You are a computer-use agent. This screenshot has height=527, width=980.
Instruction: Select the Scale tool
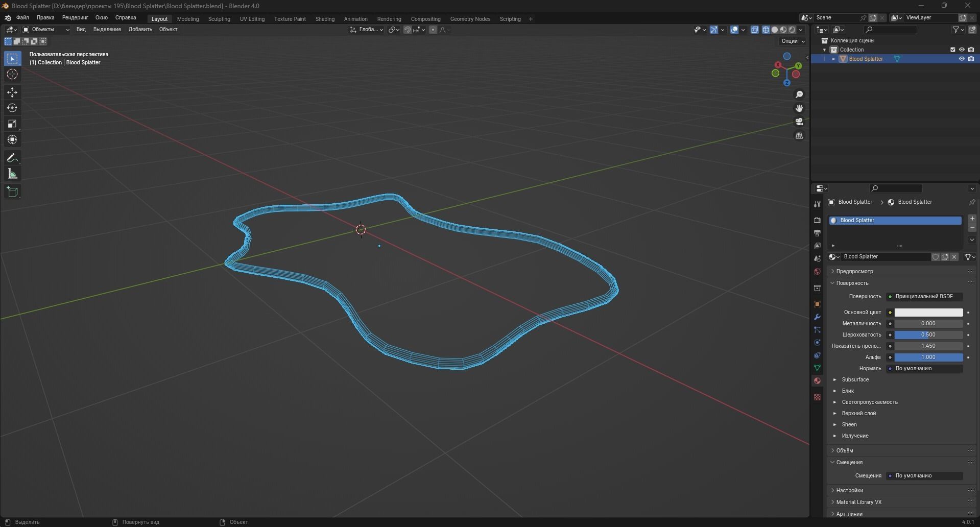(12, 124)
